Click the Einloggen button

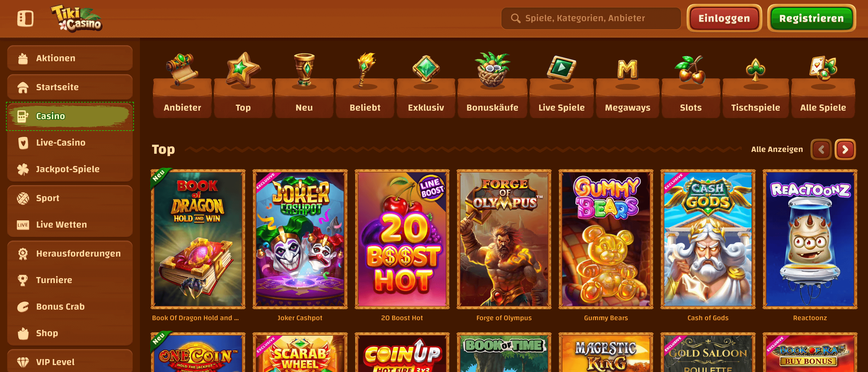pyautogui.click(x=724, y=18)
